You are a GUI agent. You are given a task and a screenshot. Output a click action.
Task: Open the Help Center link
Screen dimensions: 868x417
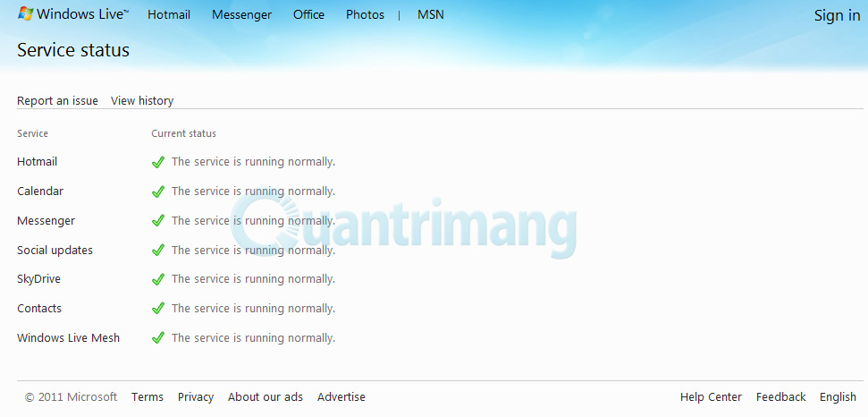(711, 397)
